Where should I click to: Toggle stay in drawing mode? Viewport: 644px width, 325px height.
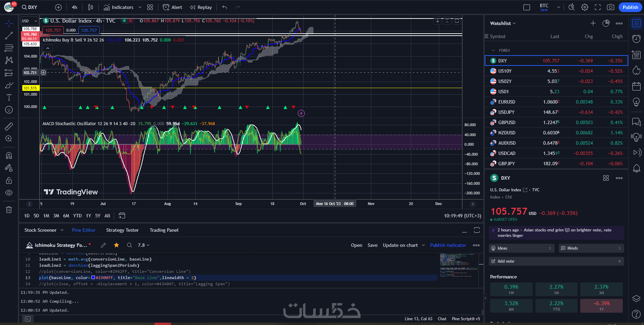[9, 168]
